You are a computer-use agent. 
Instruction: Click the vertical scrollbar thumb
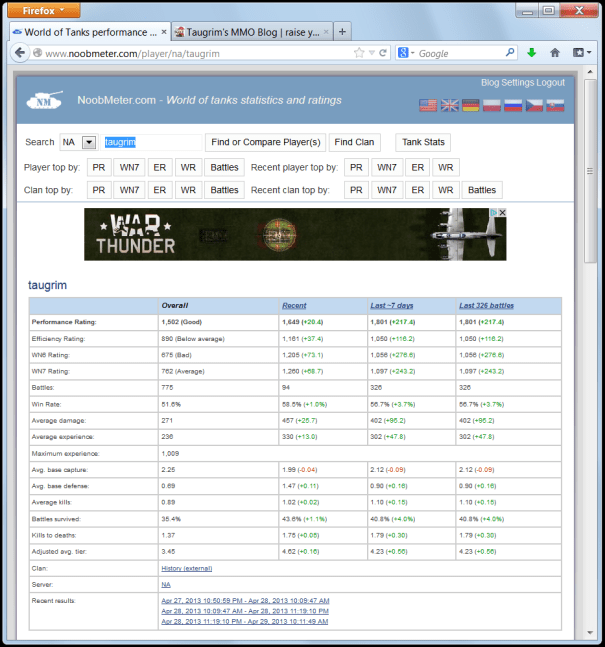pos(590,171)
